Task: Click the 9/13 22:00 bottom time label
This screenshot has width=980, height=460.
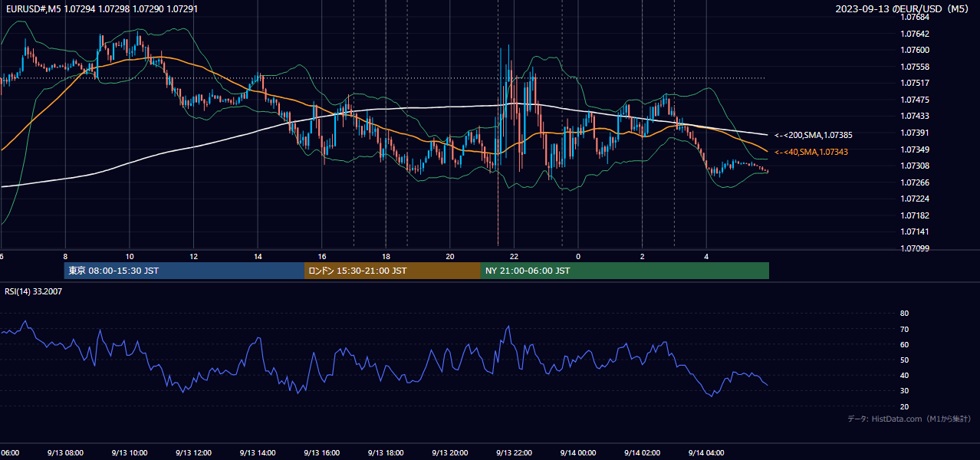Action: [x=515, y=452]
